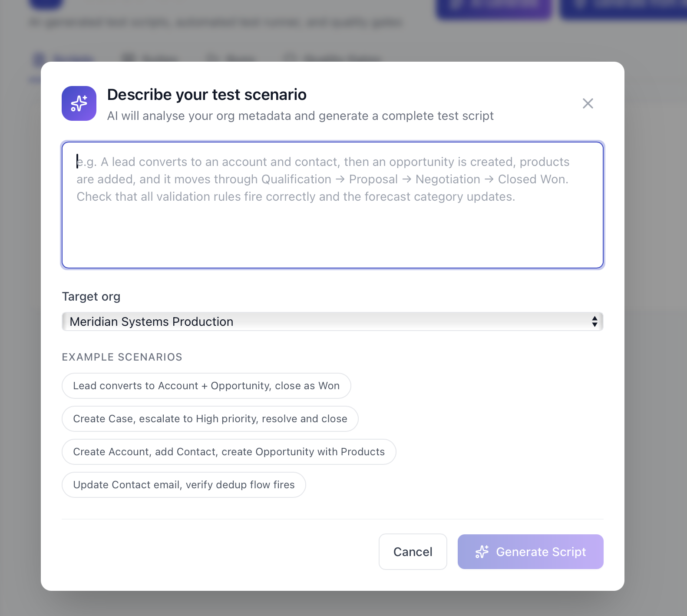Image resolution: width=687 pixels, height=616 pixels.
Task: Click the AI sparkle icon beside the dialog title
Action: click(x=79, y=103)
